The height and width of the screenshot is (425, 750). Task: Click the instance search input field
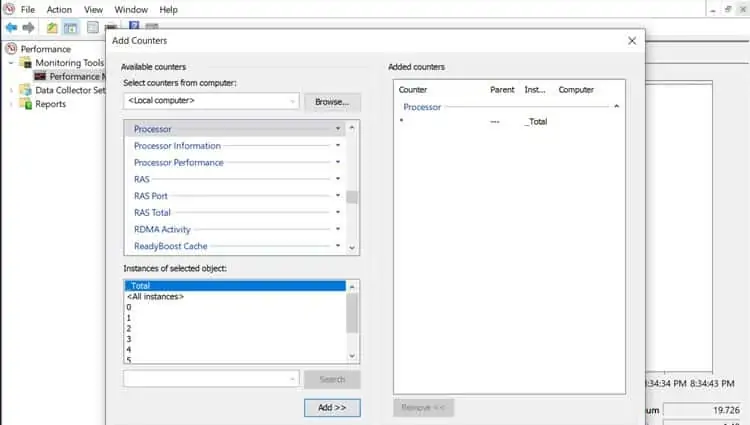pyautogui.click(x=211, y=379)
